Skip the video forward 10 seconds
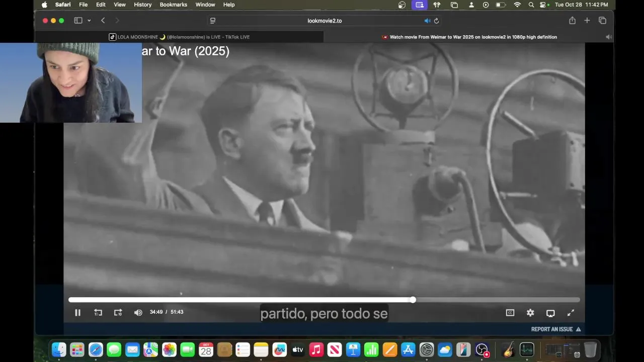The image size is (644, 362). [x=118, y=313]
